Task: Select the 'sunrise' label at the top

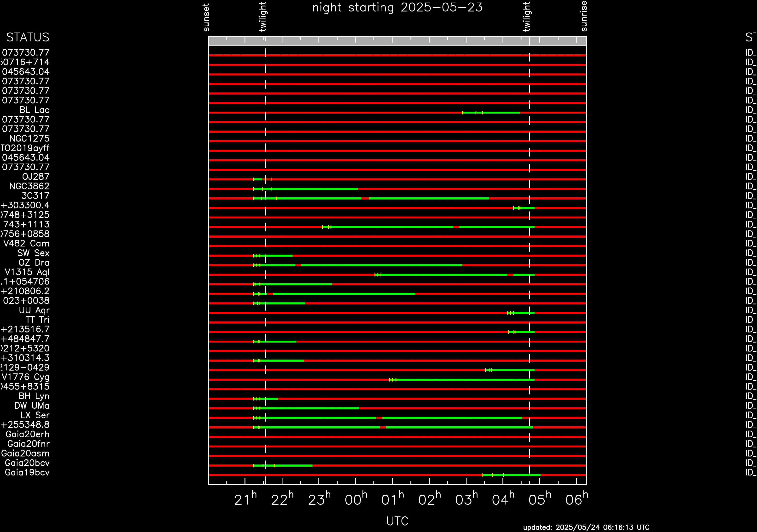Action: pos(584,16)
